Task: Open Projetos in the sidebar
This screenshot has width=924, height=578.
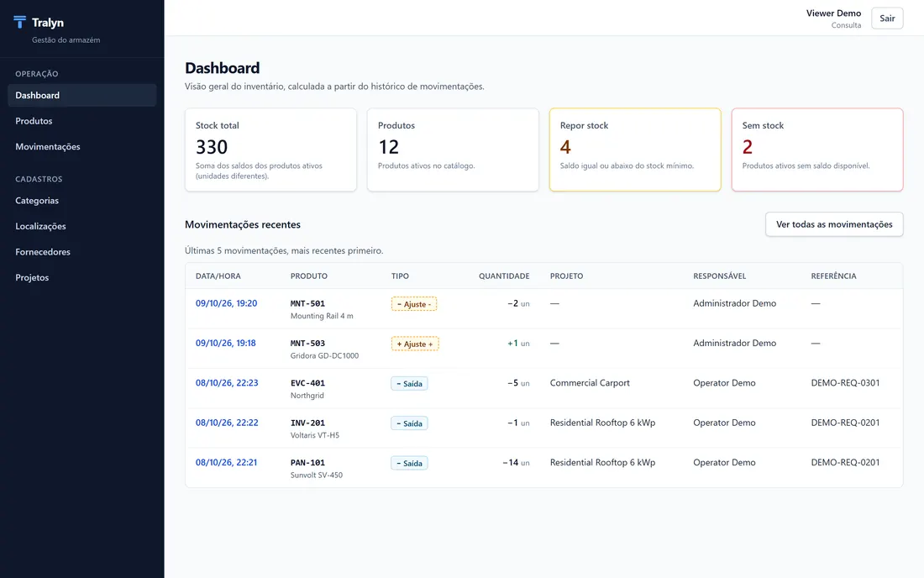Action: (x=82, y=277)
